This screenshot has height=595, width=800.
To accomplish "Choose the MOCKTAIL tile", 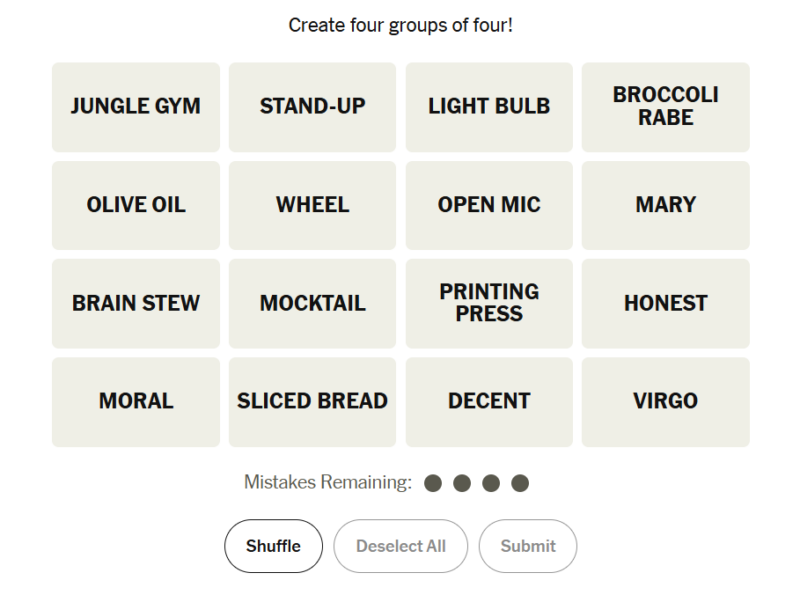I will (312, 303).
